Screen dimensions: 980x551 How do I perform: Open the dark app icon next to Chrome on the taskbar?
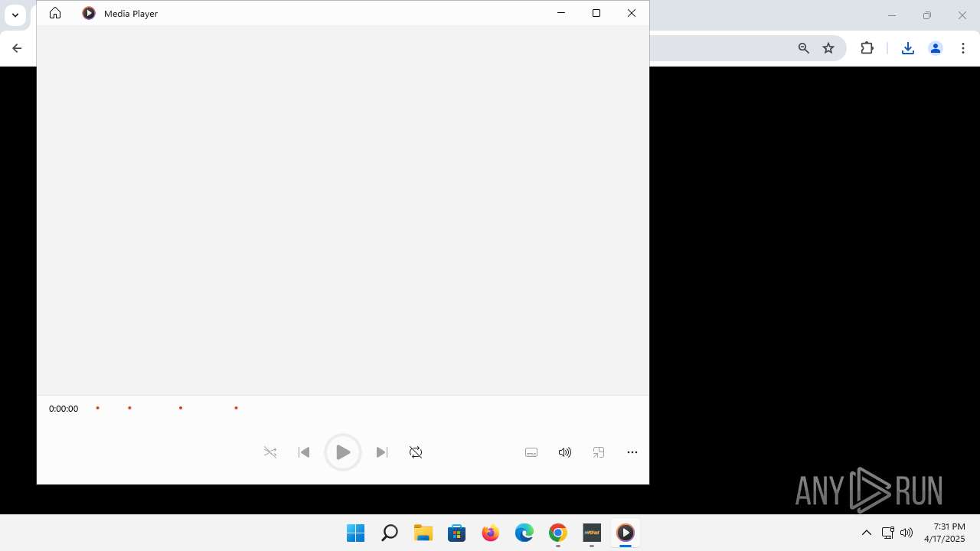pos(592,533)
